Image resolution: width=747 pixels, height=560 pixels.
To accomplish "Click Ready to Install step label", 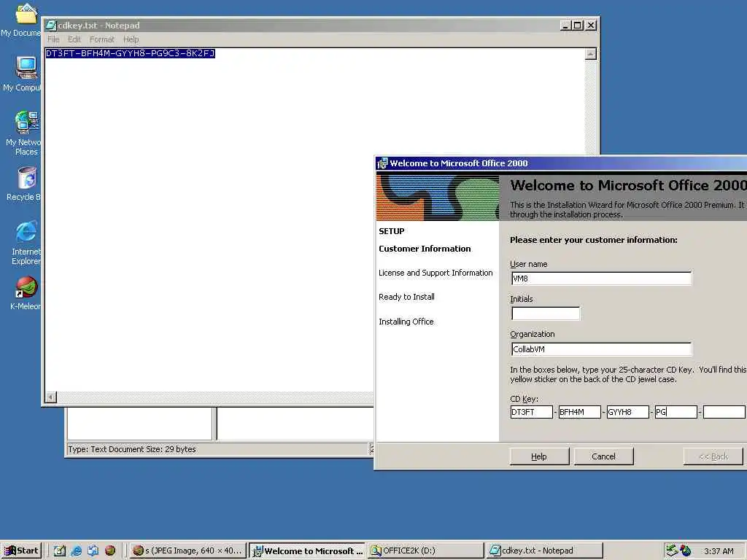I will click(x=406, y=297).
